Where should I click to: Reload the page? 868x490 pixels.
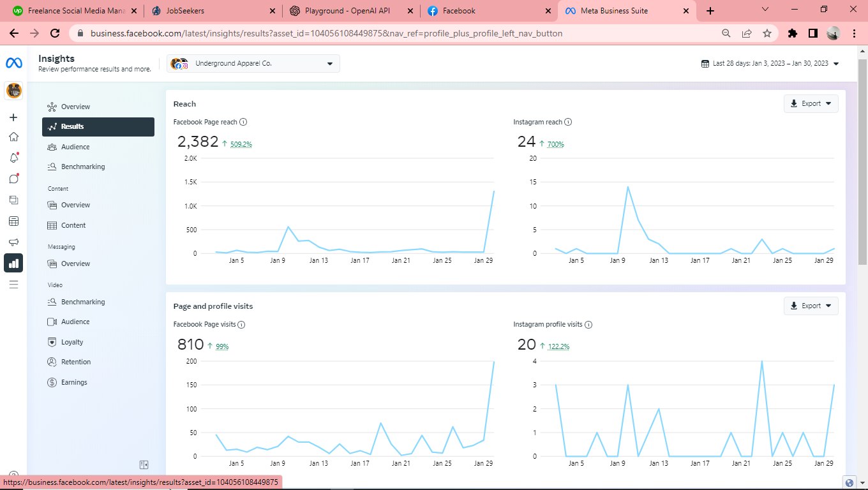tap(56, 33)
